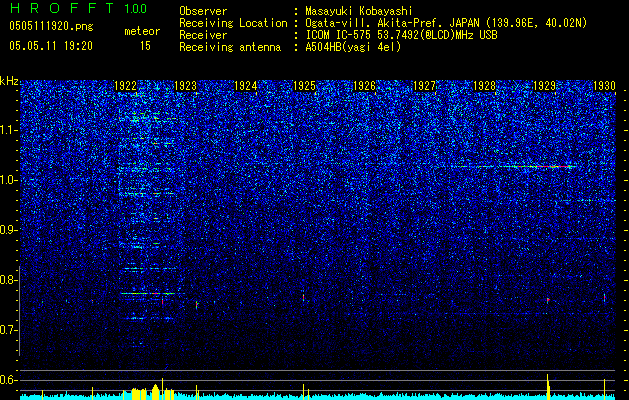Screen dimensions: 629x400
Task: Click the Receiving antenna label
Action: [230, 47]
